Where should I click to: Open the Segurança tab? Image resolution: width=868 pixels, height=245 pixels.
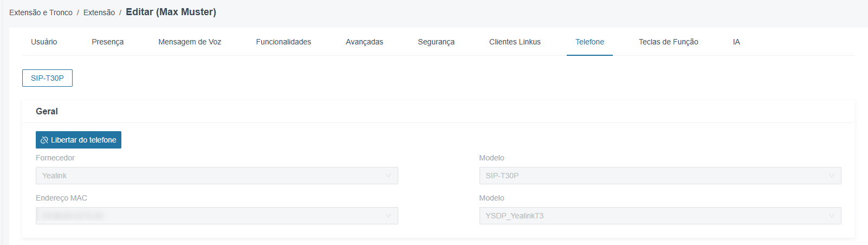coord(436,42)
